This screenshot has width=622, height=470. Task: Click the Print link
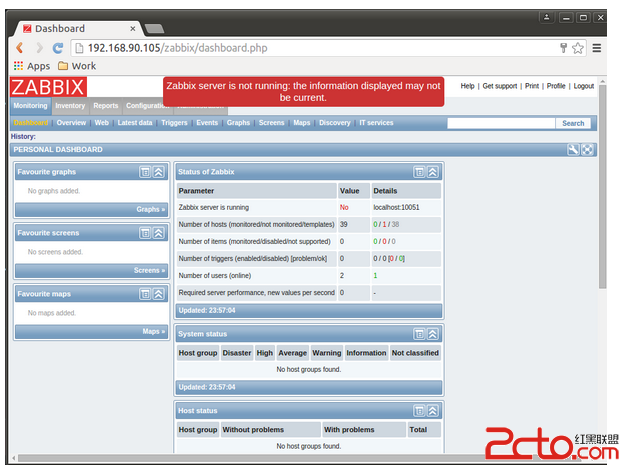pyautogui.click(x=532, y=86)
